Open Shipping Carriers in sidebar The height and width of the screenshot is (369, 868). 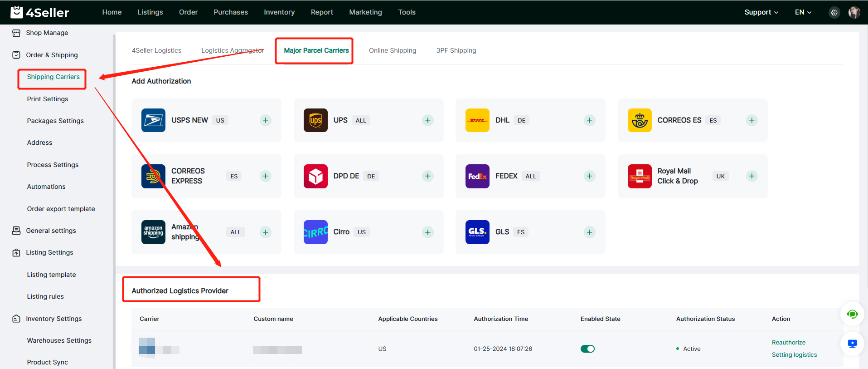click(53, 77)
